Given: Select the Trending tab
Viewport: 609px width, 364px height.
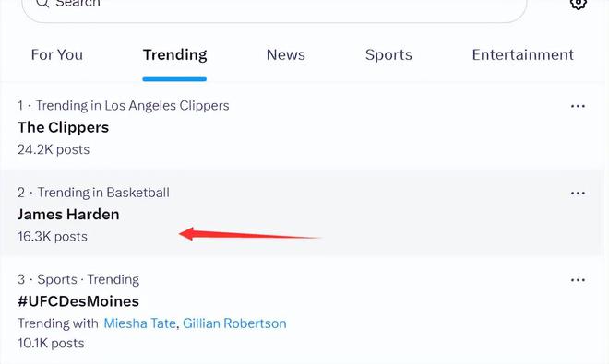Looking at the screenshot, I should [174, 54].
